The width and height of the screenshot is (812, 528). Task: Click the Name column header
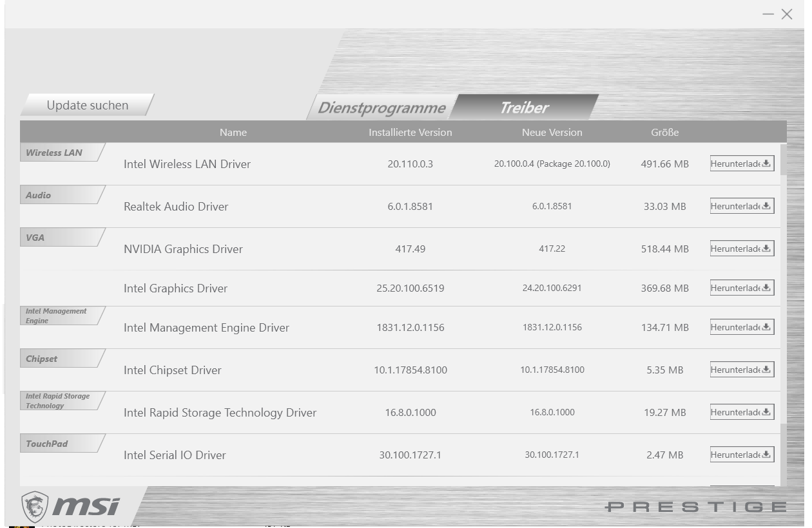coord(233,133)
